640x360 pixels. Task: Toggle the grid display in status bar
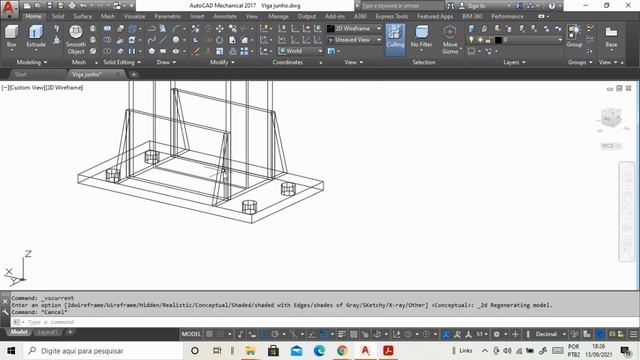(x=209, y=334)
